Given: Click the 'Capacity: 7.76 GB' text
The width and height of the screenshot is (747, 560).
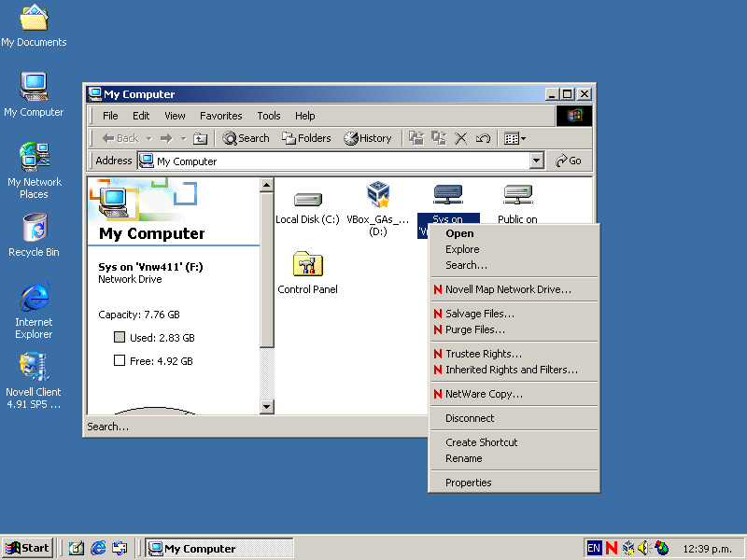Looking at the screenshot, I should coord(139,315).
